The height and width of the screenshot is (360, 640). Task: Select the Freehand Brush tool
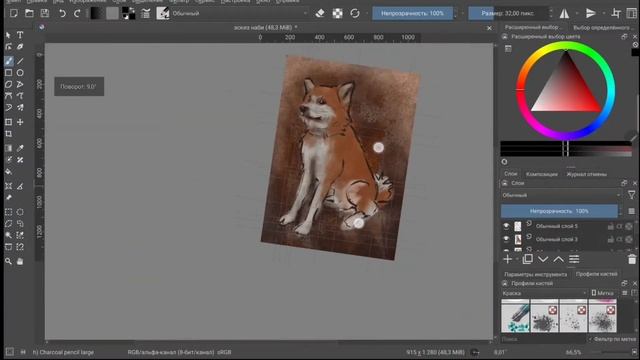pos(8,61)
